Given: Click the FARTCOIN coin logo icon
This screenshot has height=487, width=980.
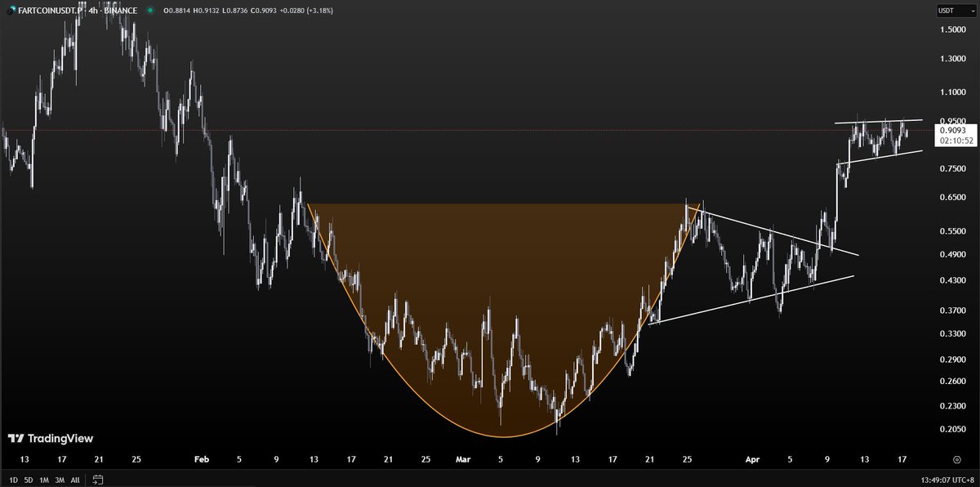Looking at the screenshot, I should point(9,11).
